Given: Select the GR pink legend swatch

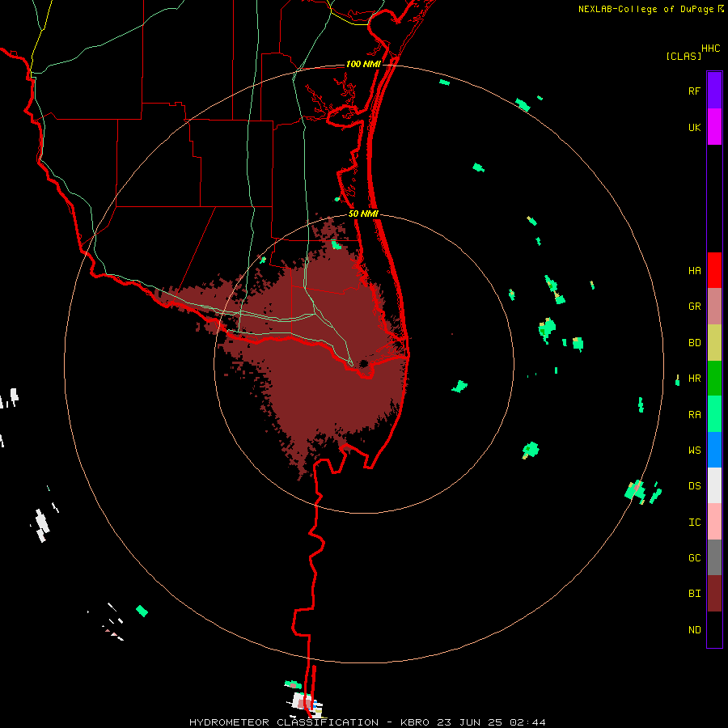Looking at the screenshot, I should (x=714, y=307).
